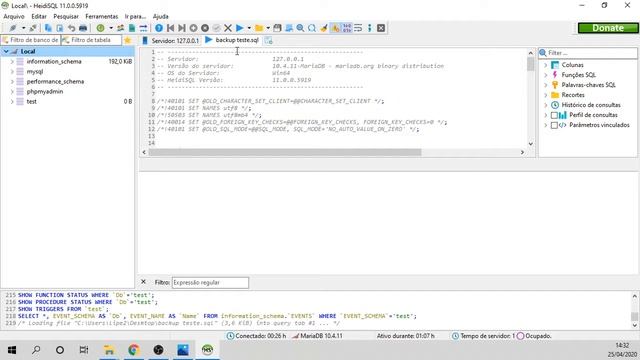The height and width of the screenshot is (360, 640).
Task: Open dropdown arrow next to refresh icon
Action: [111, 28]
